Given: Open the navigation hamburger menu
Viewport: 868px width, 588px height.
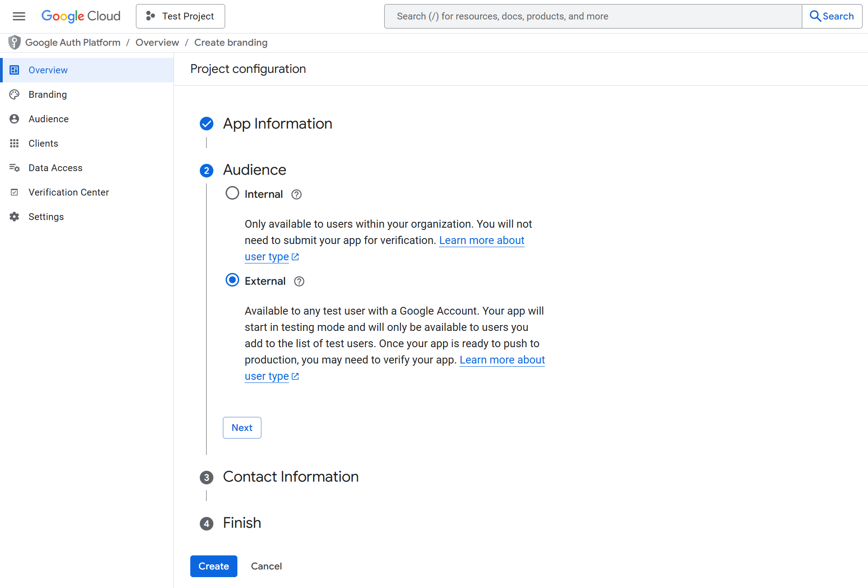Looking at the screenshot, I should pyautogui.click(x=19, y=16).
